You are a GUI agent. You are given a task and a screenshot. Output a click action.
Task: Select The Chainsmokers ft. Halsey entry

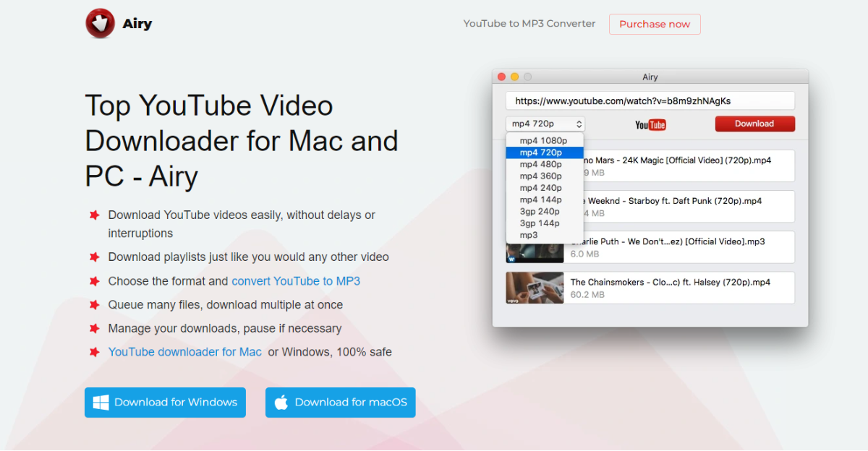650,288
